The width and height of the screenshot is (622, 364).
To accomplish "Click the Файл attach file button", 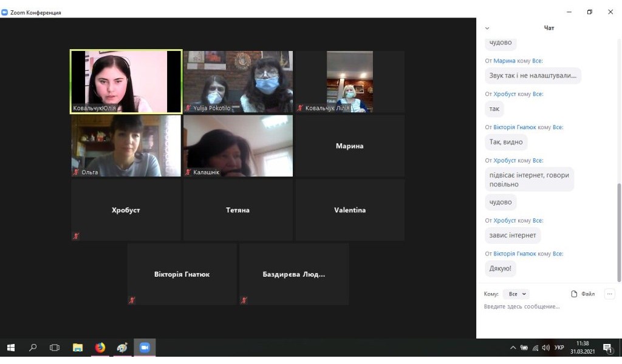I will (x=583, y=294).
